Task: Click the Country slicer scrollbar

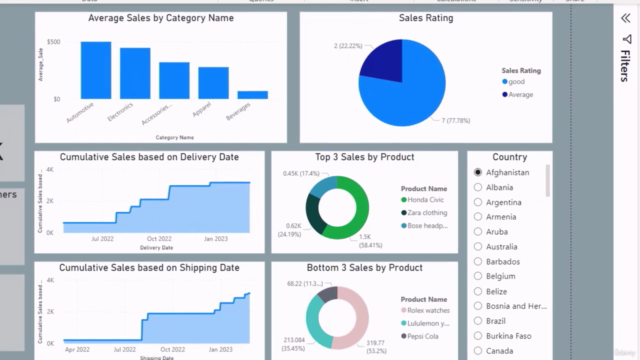Action: point(547,180)
